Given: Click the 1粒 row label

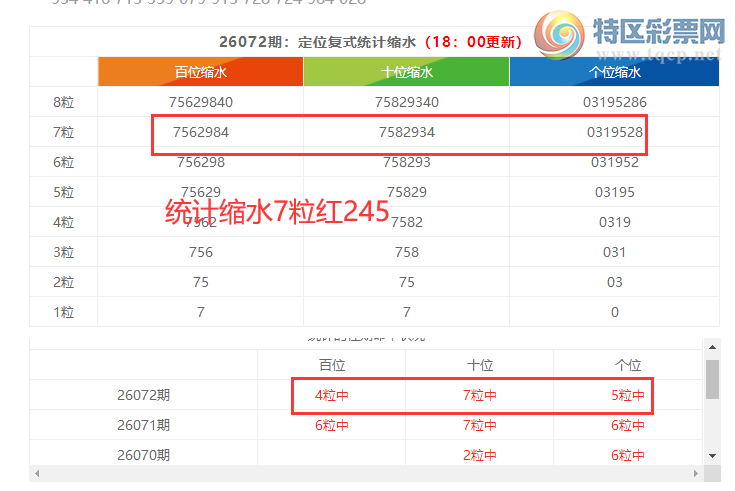Looking at the screenshot, I should [x=63, y=312].
